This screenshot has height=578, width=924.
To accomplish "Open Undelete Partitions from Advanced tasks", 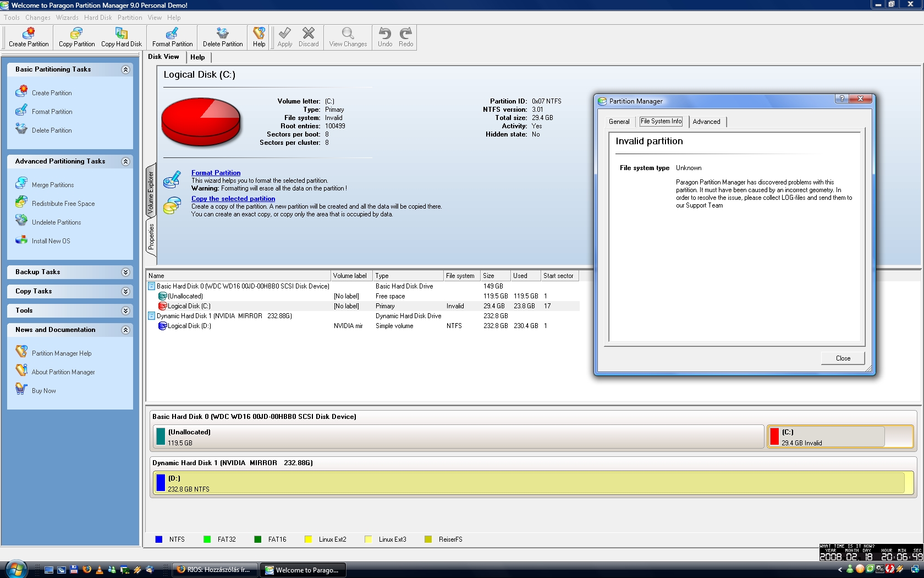I will click(56, 222).
